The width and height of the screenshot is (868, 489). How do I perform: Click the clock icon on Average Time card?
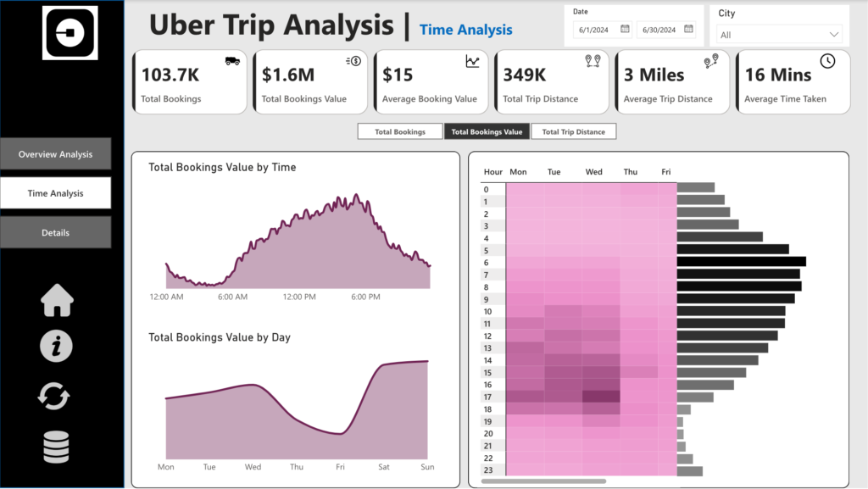(827, 61)
